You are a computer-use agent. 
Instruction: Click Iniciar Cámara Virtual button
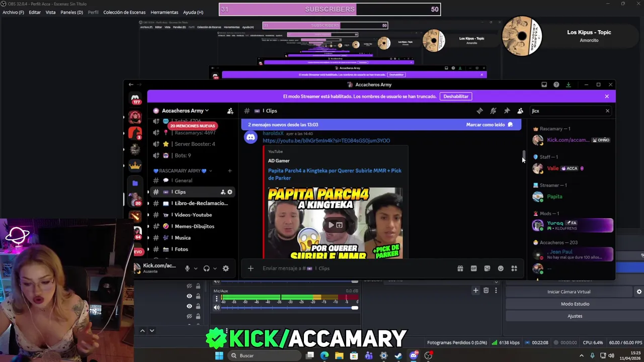click(x=569, y=292)
